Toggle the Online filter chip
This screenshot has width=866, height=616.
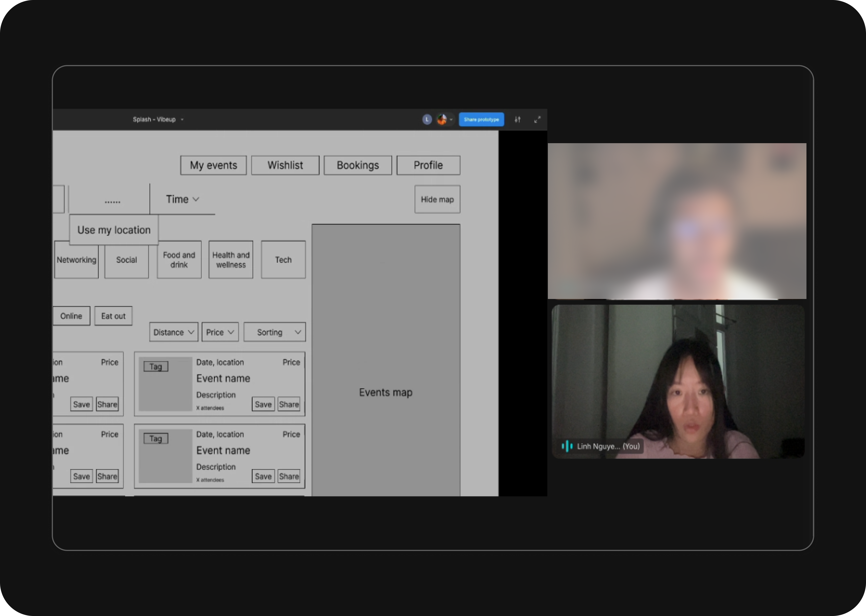(71, 316)
